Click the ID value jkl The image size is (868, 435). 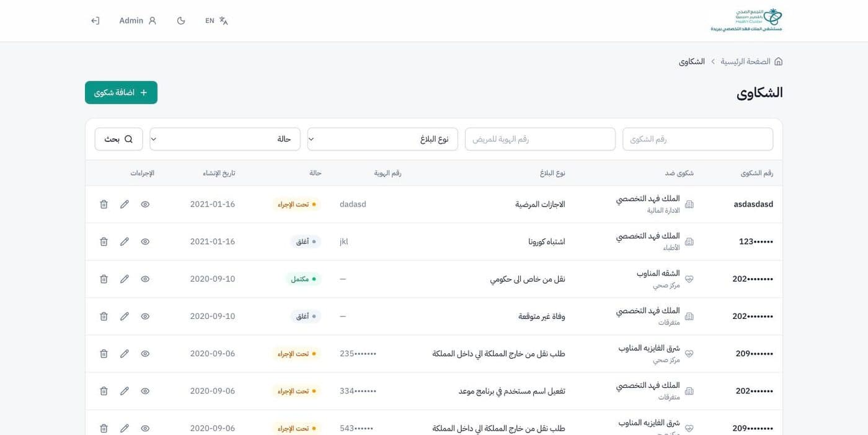point(344,241)
